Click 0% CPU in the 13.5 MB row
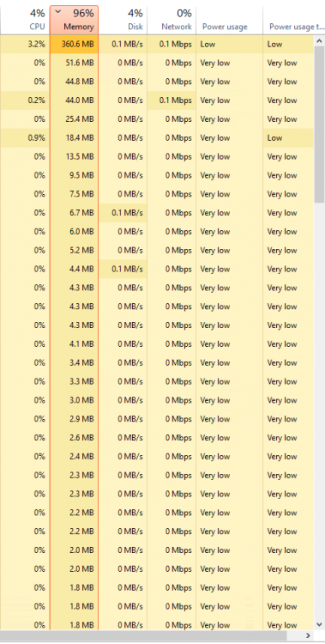This screenshot has width=325, height=644. tap(39, 156)
